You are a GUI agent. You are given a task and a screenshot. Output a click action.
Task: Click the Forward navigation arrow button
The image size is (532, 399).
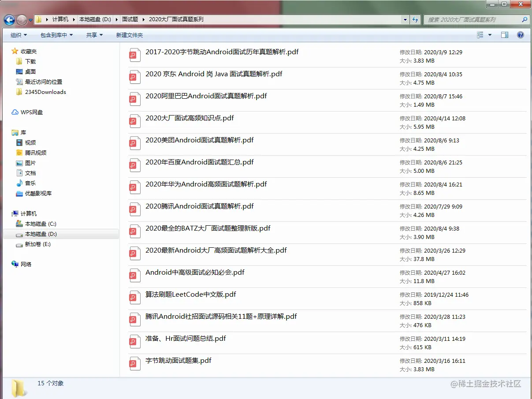point(22,20)
